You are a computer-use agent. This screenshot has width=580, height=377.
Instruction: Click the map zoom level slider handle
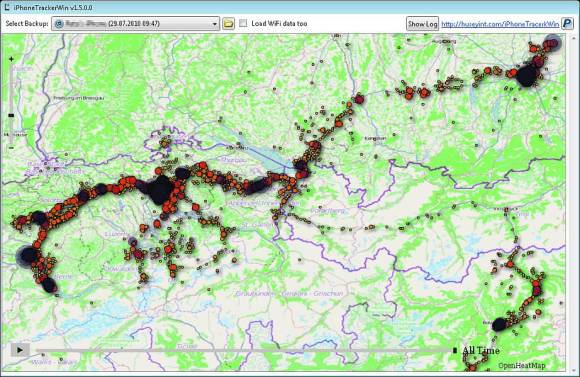tap(11, 115)
